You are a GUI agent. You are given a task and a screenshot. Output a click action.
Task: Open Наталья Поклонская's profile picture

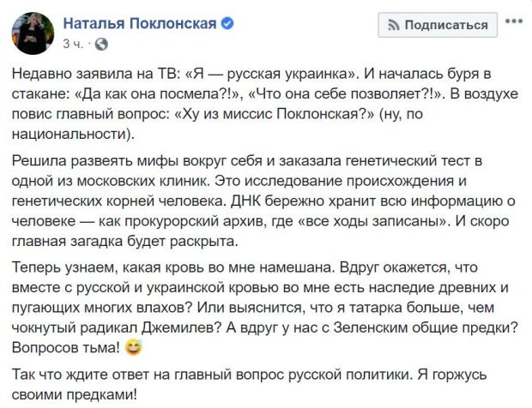point(33,34)
